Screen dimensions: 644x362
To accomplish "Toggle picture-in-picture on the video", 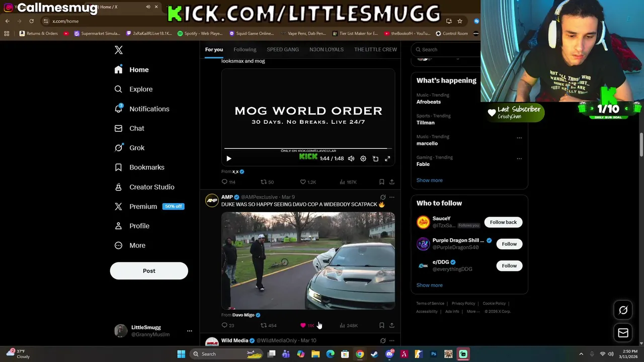I will tap(375, 158).
